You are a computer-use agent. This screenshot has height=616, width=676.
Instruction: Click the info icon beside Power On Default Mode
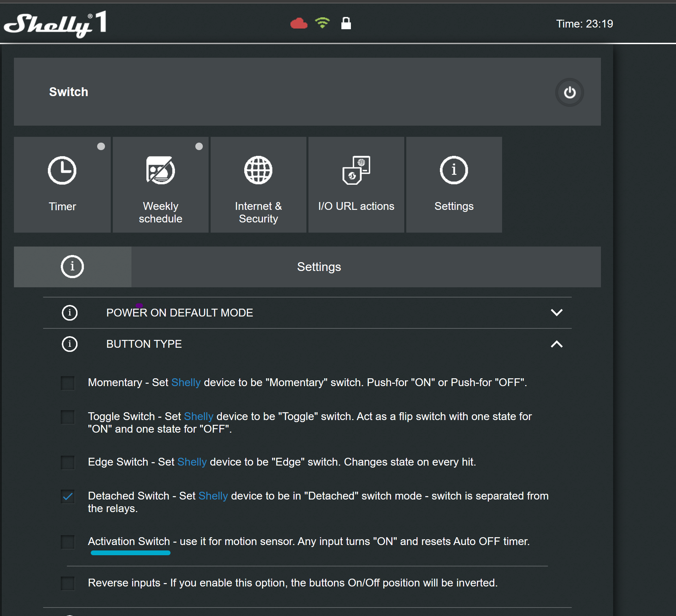[x=70, y=313]
